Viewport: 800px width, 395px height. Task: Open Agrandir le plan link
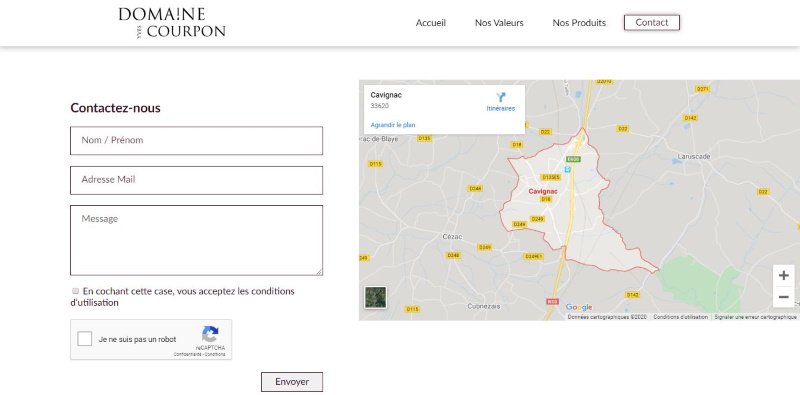393,125
